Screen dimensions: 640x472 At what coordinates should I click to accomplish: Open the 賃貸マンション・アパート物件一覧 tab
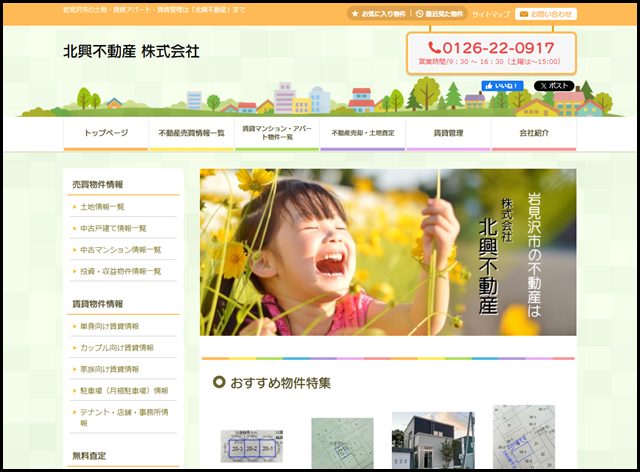tap(277, 134)
